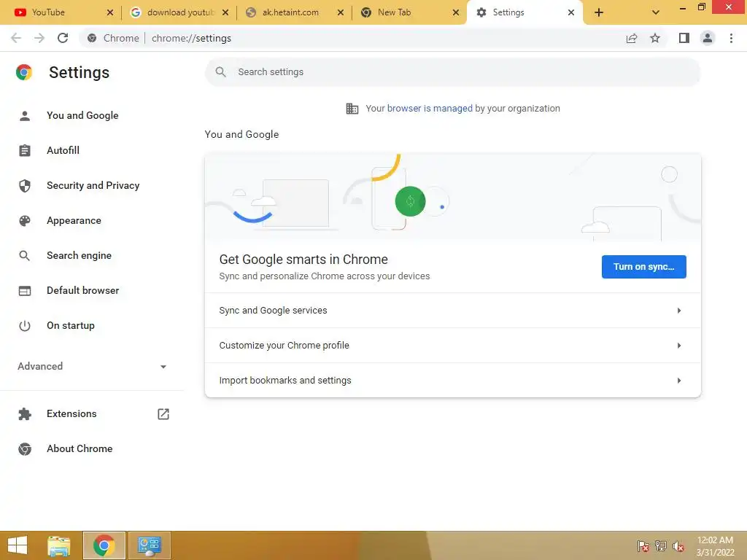This screenshot has width=747, height=560.
Task: Click the managed organization building icon
Action: click(x=352, y=109)
